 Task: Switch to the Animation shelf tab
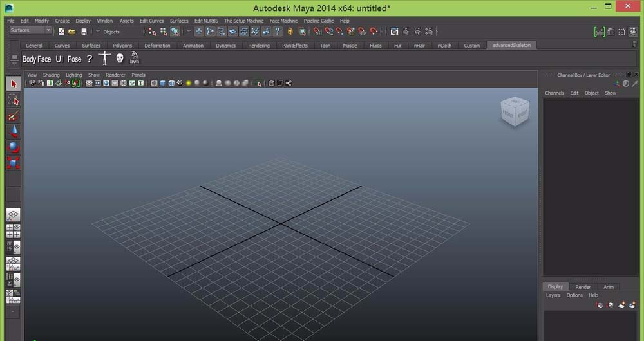coord(193,46)
